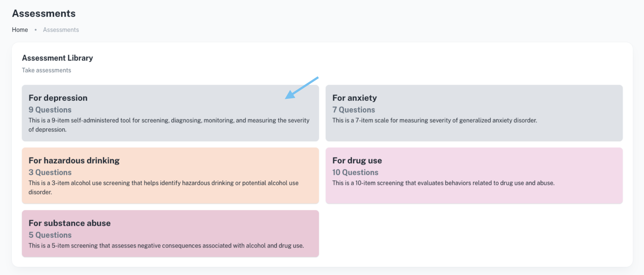This screenshot has width=644, height=275.
Task: Click the Assessments page heading
Action: pos(44,14)
